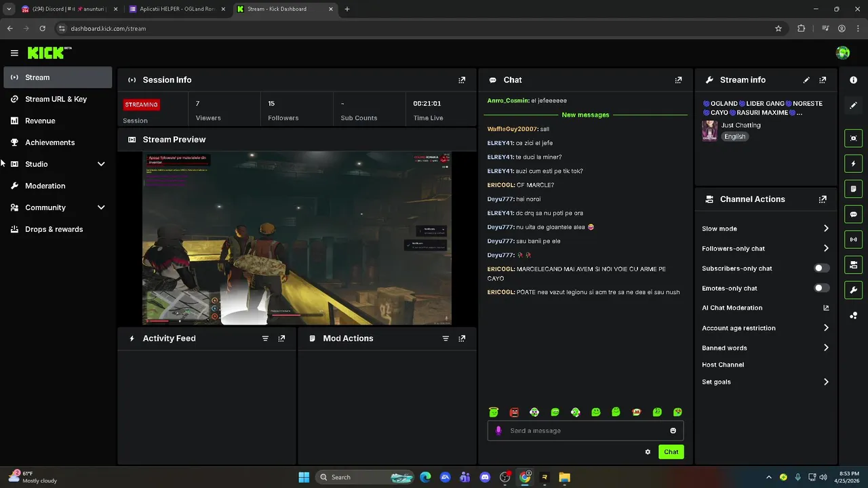Open the hamburger menu next to Kick logo

click(x=14, y=53)
